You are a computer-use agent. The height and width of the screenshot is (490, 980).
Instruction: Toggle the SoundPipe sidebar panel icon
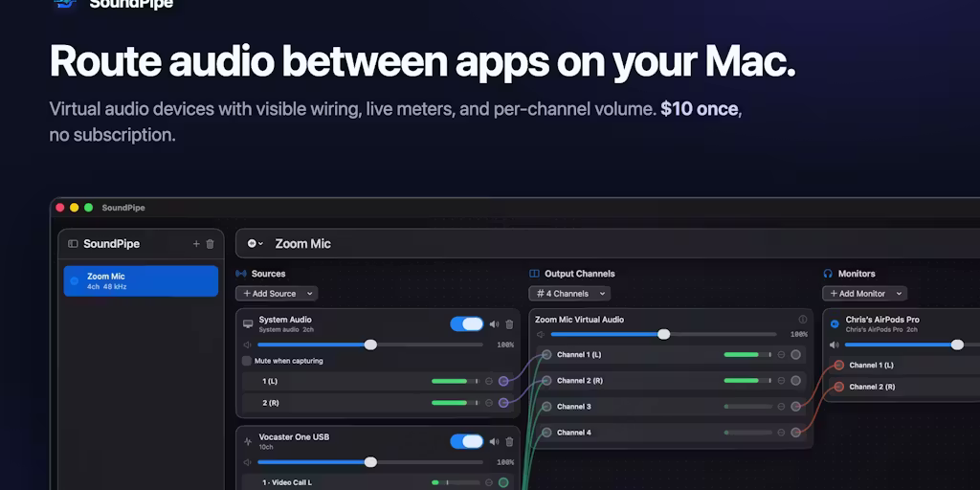tap(73, 244)
